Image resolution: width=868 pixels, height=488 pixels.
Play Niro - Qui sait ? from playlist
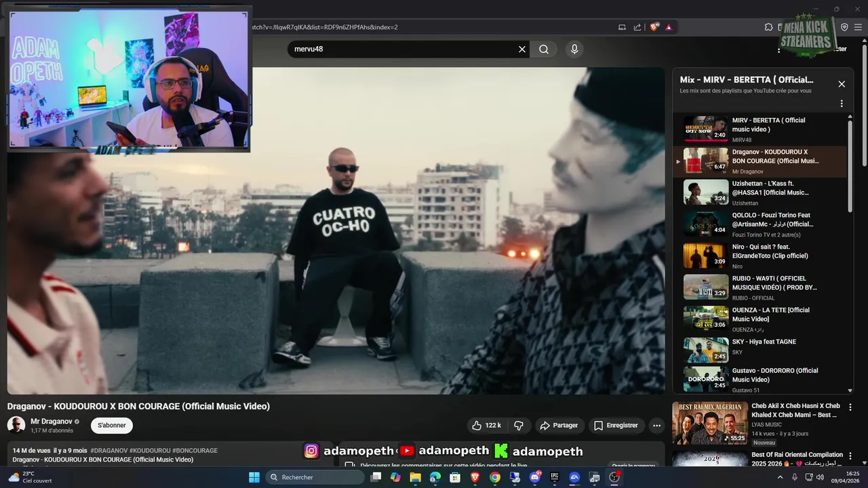click(759, 256)
